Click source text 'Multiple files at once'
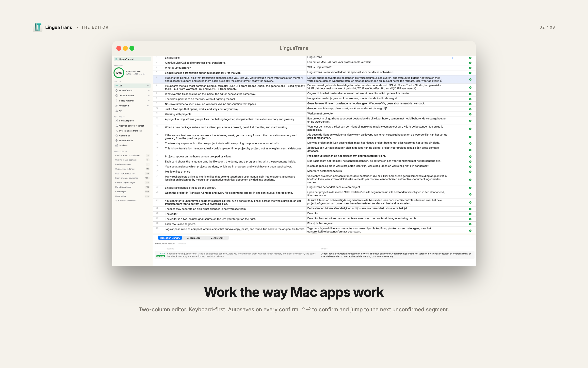Image resolution: width=588 pixels, height=368 pixels. pyautogui.click(x=177, y=172)
